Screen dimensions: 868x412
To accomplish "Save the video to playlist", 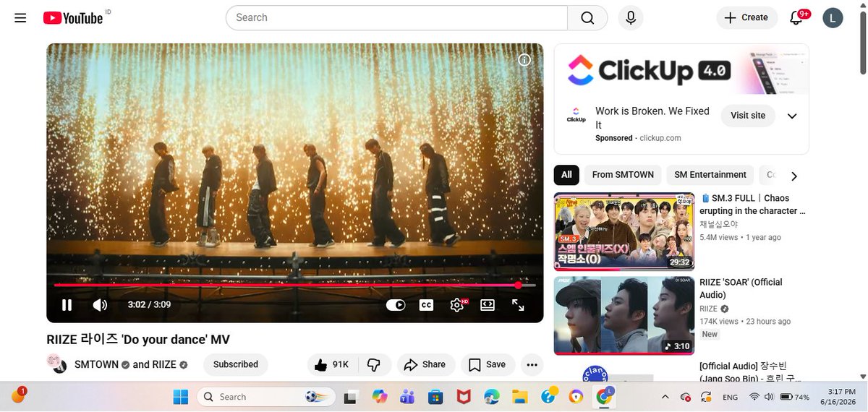I will click(x=488, y=365).
